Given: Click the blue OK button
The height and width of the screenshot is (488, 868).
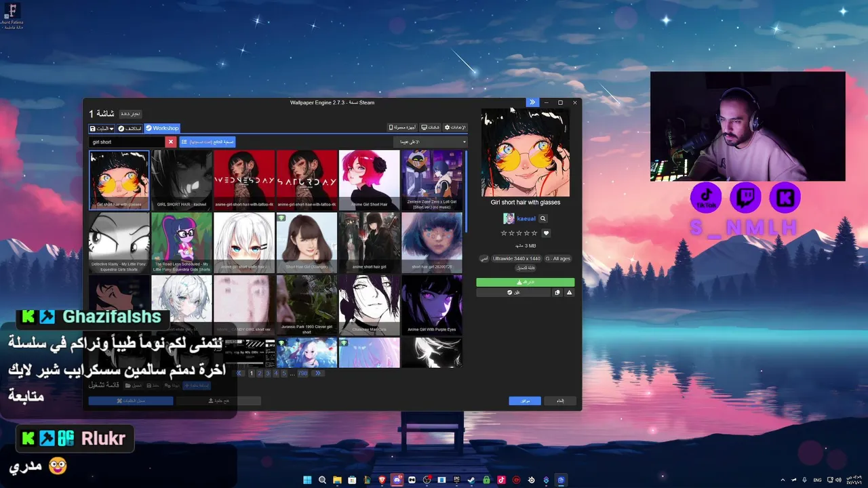Looking at the screenshot, I should 525,401.
